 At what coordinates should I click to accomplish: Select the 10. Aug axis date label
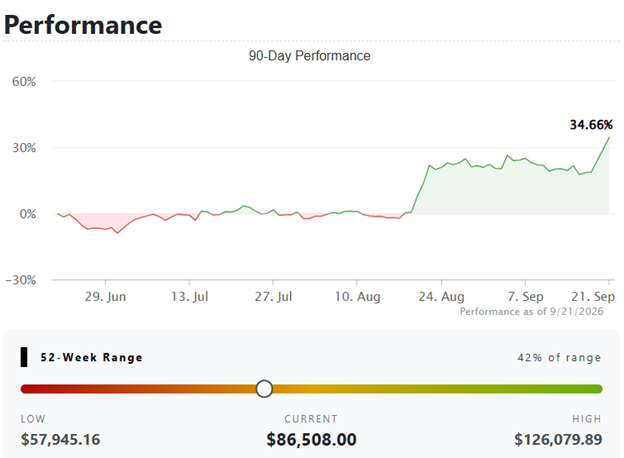[x=357, y=297]
